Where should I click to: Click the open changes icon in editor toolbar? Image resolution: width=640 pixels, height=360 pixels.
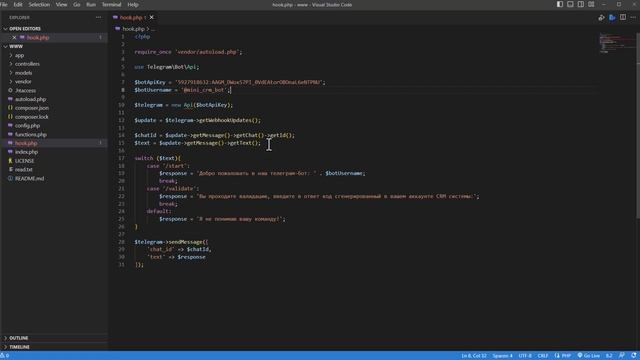[x=601, y=18]
